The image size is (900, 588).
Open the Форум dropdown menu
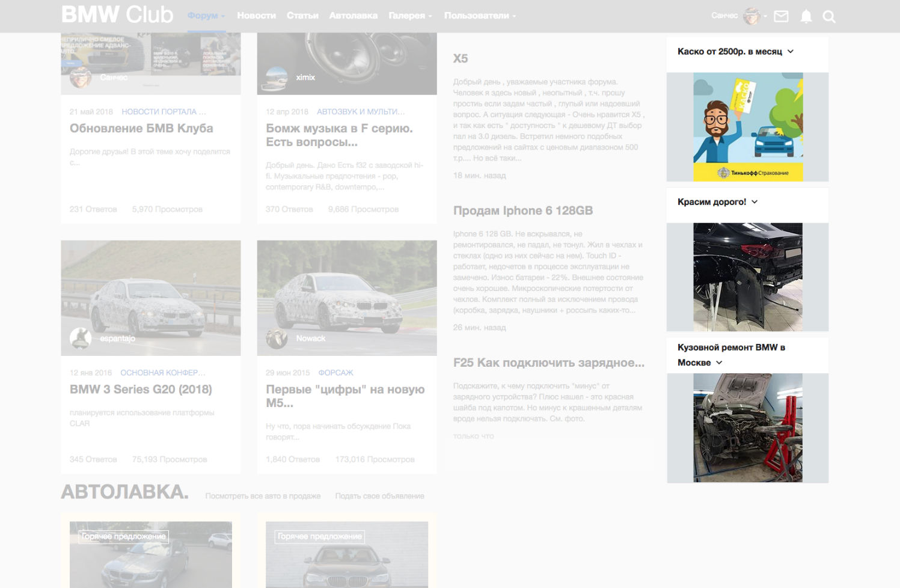click(x=206, y=16)
